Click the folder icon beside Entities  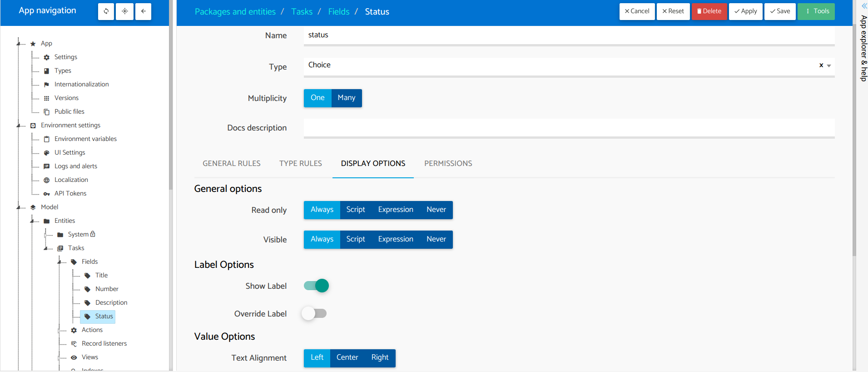(47, 221)
